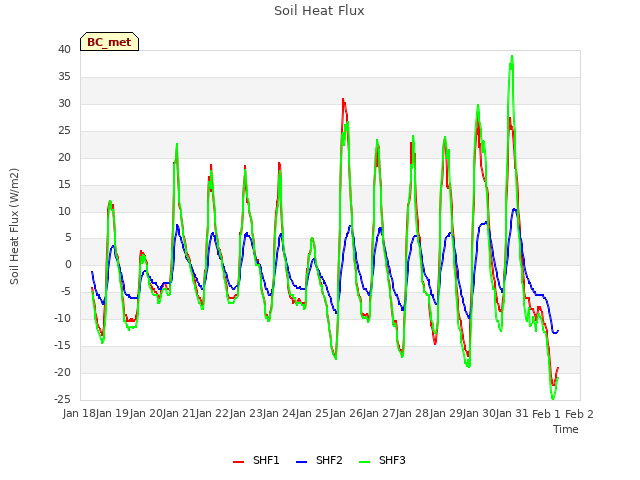The image size is (640, 480).
Task: Click the Time x-axis title
Action: 566,429
